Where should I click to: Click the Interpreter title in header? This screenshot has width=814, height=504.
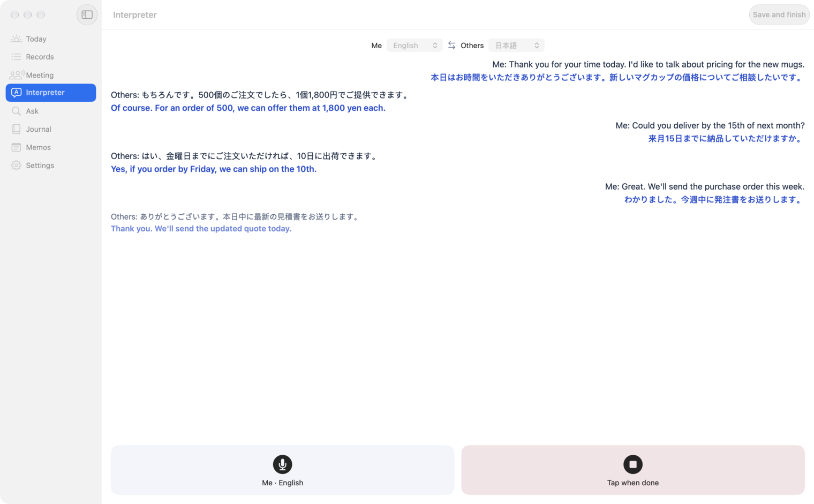(135, 15)
